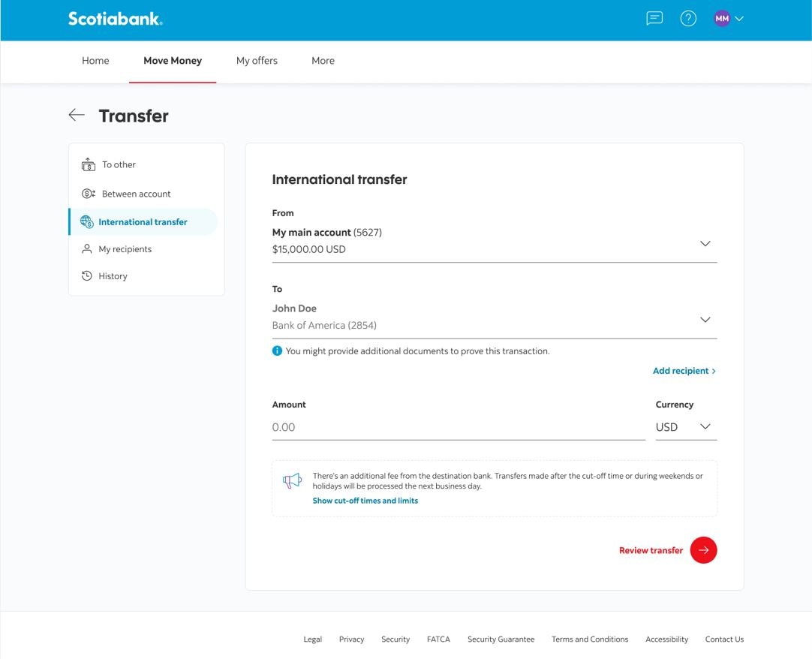Click the My recipients person icon

(x=87, y=249)
